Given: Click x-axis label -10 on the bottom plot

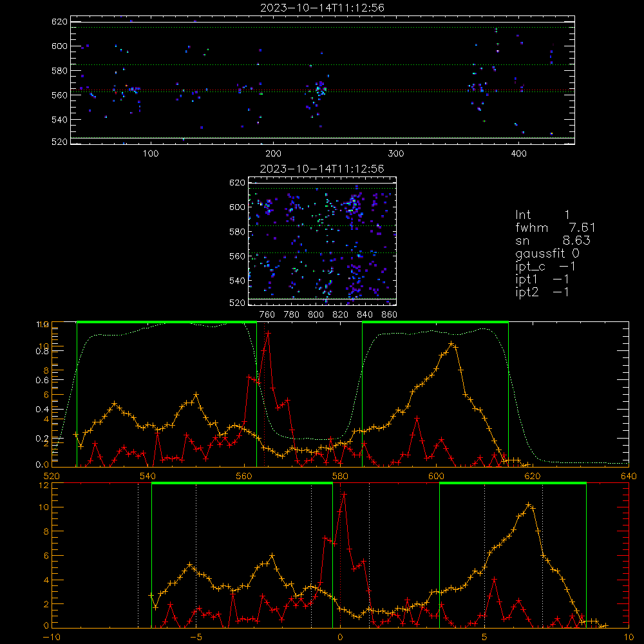Looking at the screenshot, I should (x=52, y=637).
